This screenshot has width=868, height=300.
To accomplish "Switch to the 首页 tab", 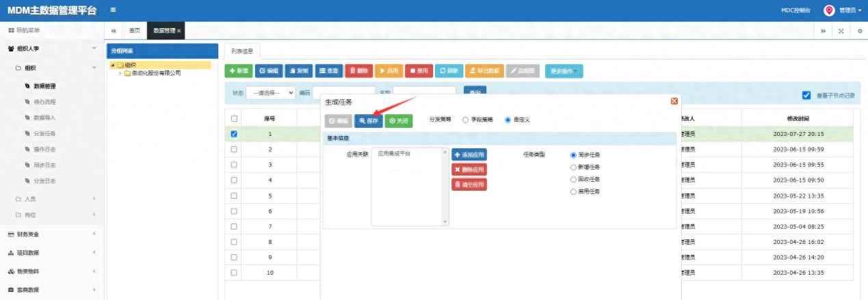I will pos(135,31).
